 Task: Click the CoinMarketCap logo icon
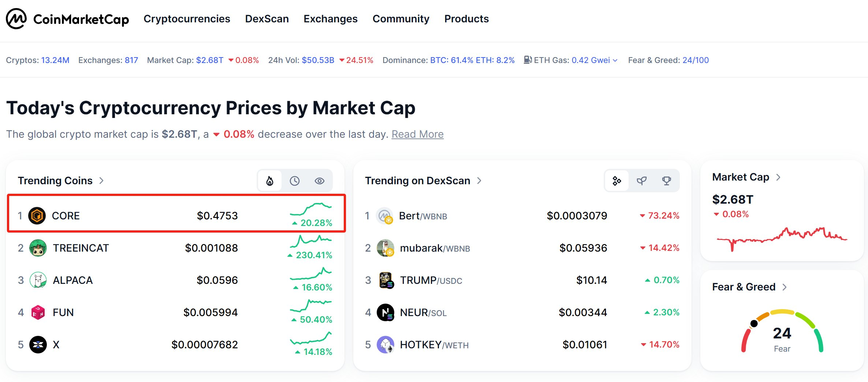coord(16,19)
